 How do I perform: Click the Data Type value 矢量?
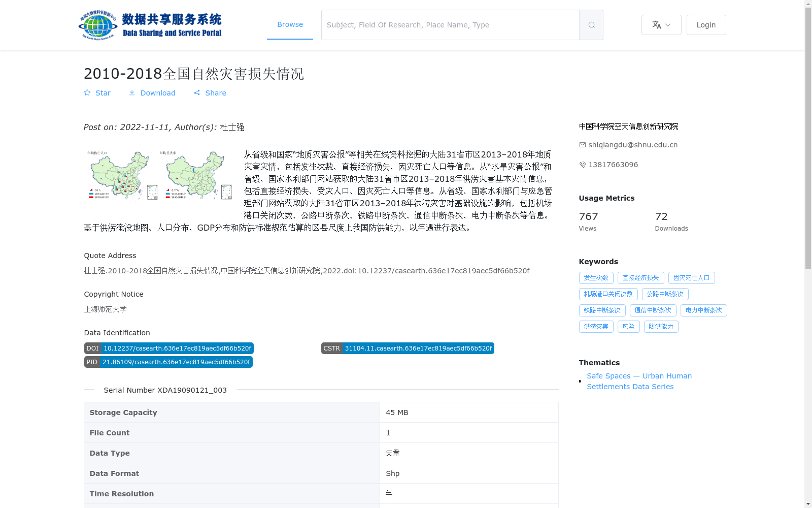coord(393,453)
